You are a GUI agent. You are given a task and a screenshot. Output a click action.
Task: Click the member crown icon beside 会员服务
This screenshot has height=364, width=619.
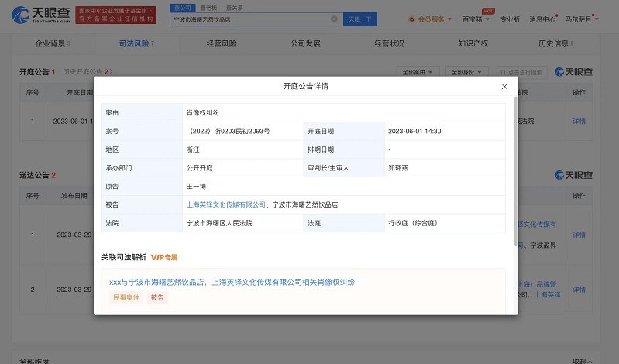[411, 19]
